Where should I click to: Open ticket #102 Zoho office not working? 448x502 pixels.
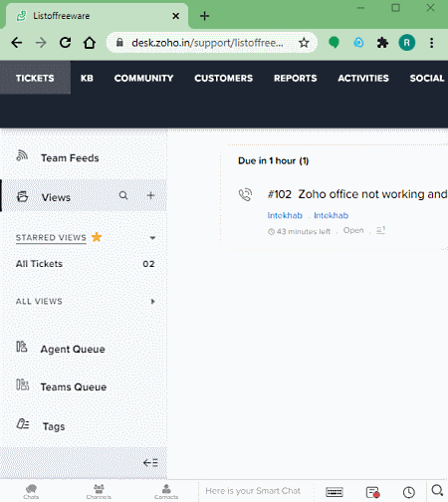pyautogui.click(x=357, y=194)
